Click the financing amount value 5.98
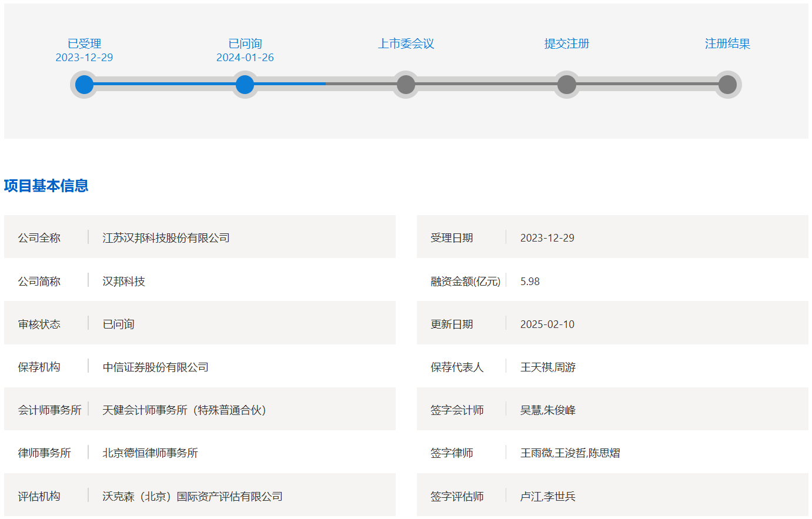812x519 pixels. [x=530, y=282]
